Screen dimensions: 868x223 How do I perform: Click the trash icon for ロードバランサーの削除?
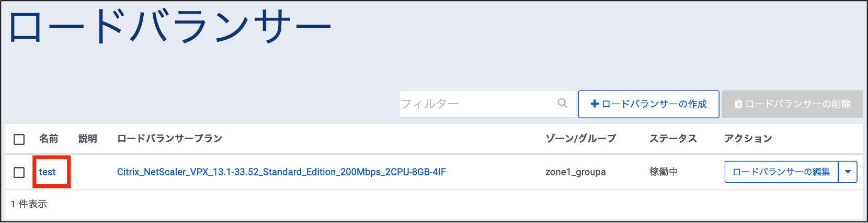(x=738, y=104)
